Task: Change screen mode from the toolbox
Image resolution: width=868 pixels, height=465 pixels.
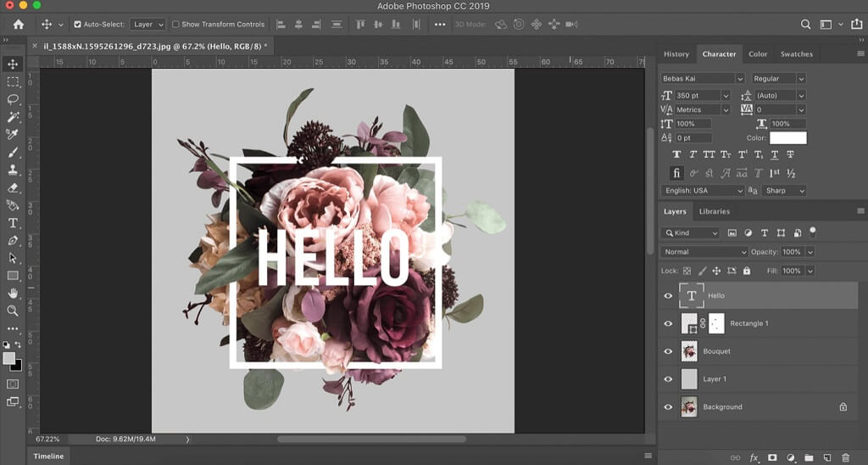Action: pyautogui.click(x=13, y=401)
